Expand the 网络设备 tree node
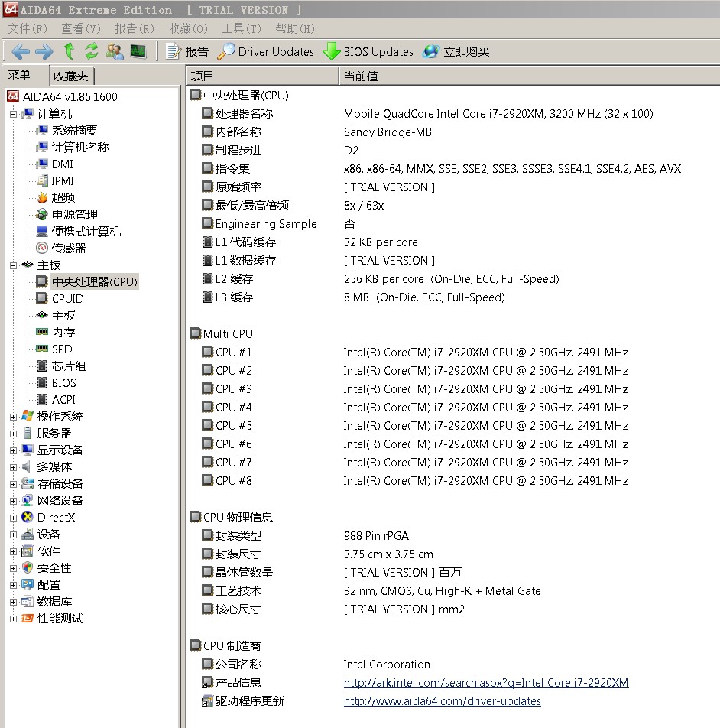720x728 pixels. tap(14, 501)
